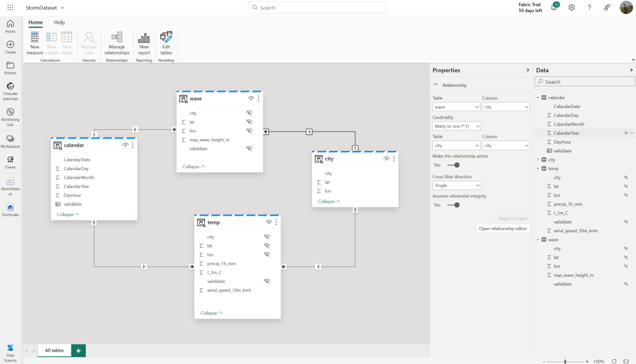Screen dimensions: 636x364
Task: Open notifications bell icon
Action: click(554, 7)
